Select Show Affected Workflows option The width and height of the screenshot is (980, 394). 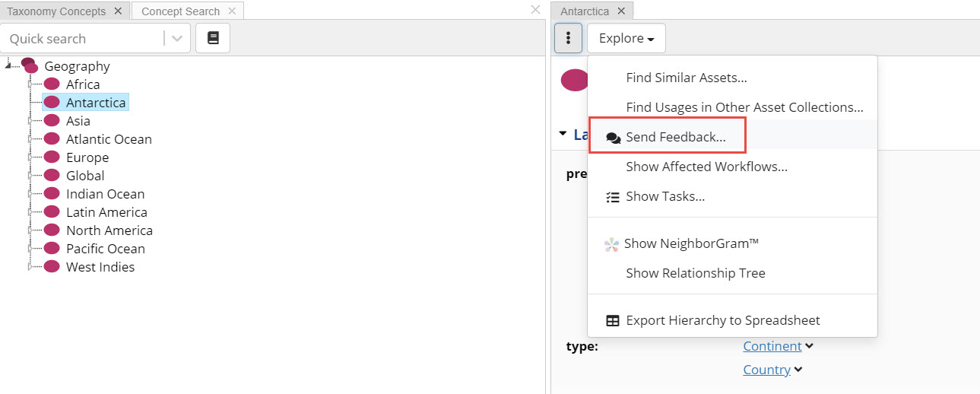706,167
